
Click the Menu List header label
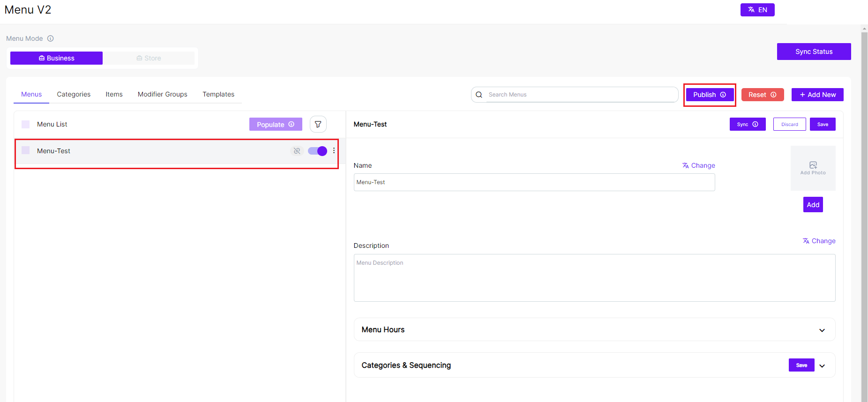[52, 124]
